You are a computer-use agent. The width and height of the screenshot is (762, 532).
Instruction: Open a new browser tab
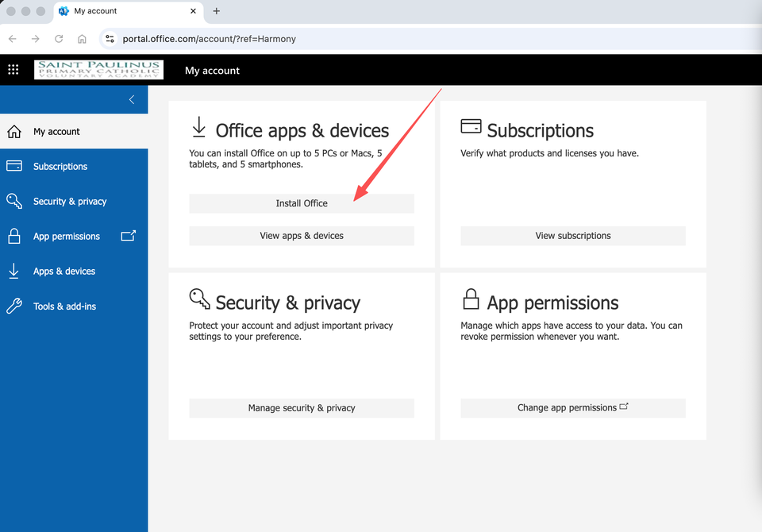pyautogui.click(x=217, y=11)
